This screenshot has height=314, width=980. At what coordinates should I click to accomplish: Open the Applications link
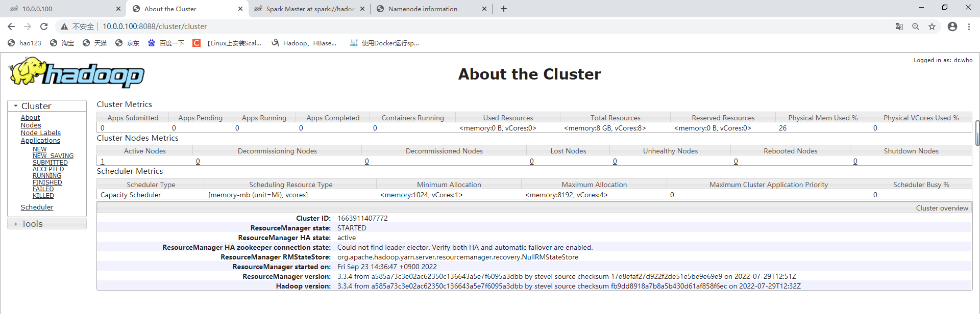pyautogui.click(x=40, y=141)
